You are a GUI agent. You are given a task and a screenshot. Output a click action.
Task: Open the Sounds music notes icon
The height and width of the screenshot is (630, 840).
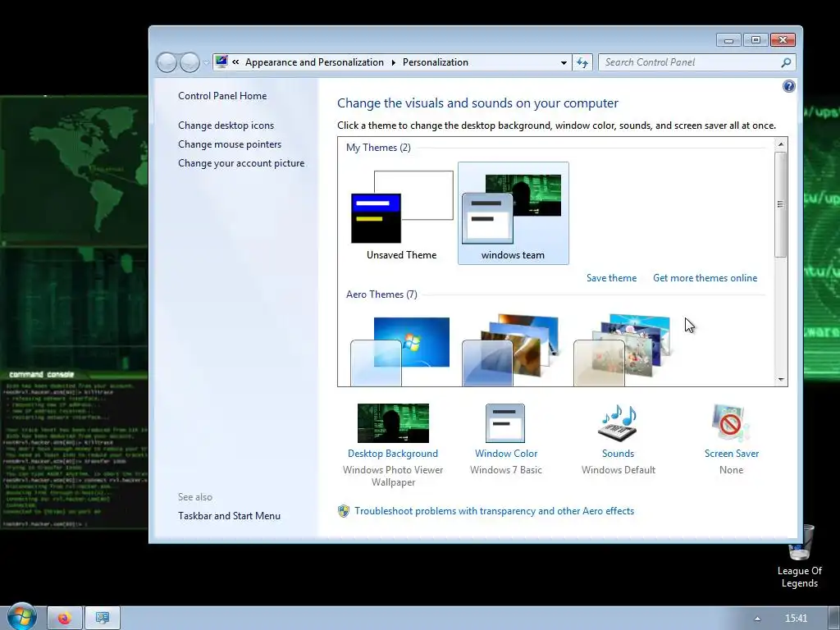click(x=618, y=423)
